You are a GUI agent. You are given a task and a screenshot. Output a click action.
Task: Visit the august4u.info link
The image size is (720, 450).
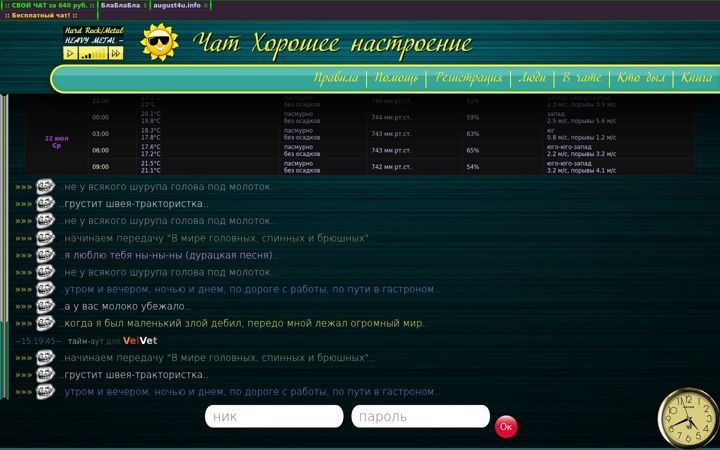coord(177,5)
